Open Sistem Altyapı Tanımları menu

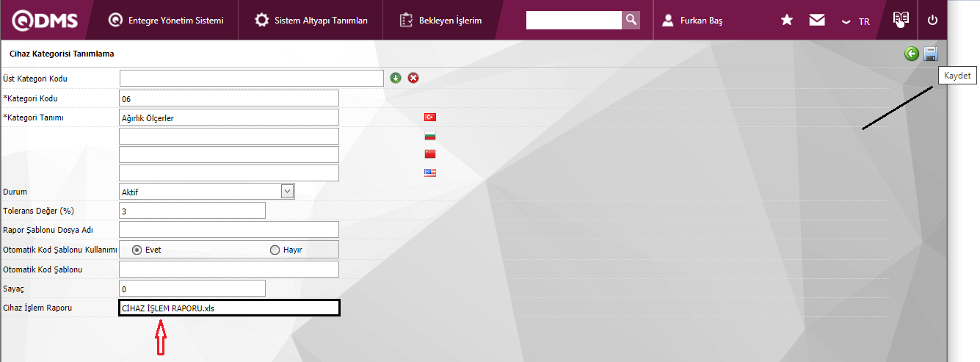[x=311, y=21]
